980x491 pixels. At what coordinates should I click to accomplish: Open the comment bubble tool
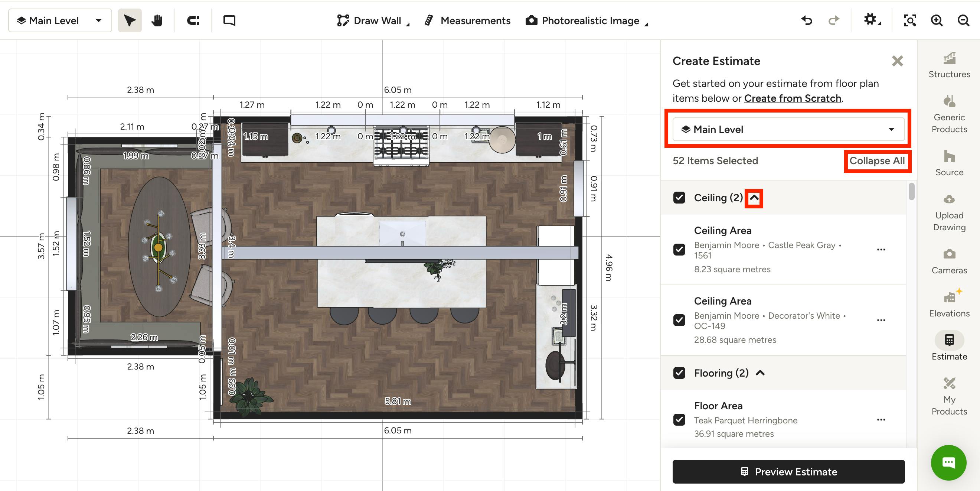229,20
